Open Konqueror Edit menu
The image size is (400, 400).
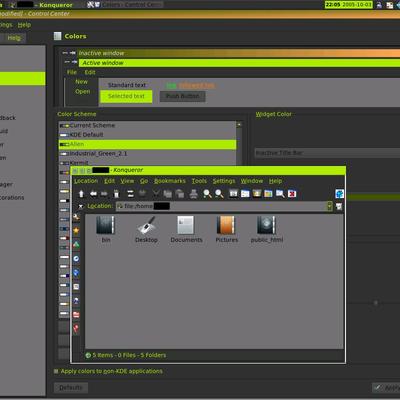pyautogui.click(x=109, y=181)
